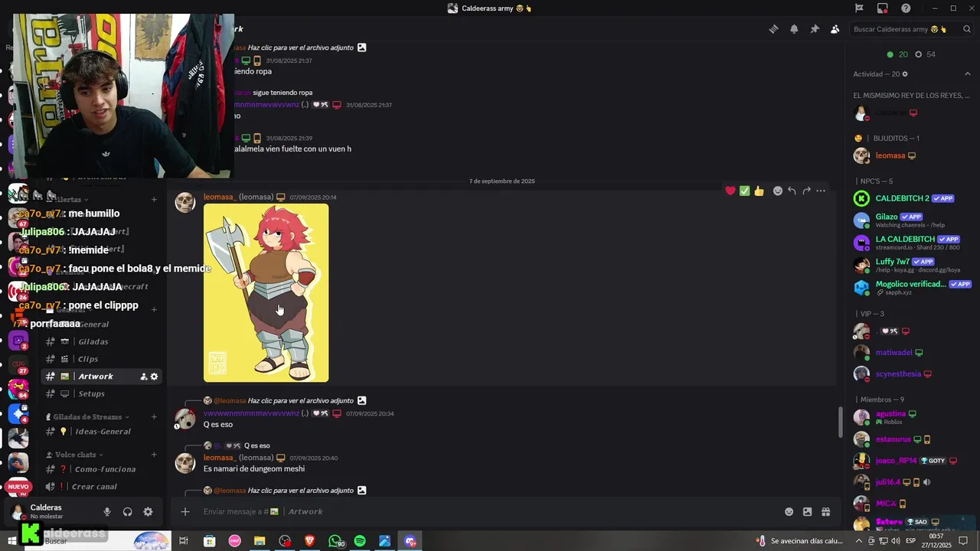Forward leomasa's artwork message

point(806,191)
